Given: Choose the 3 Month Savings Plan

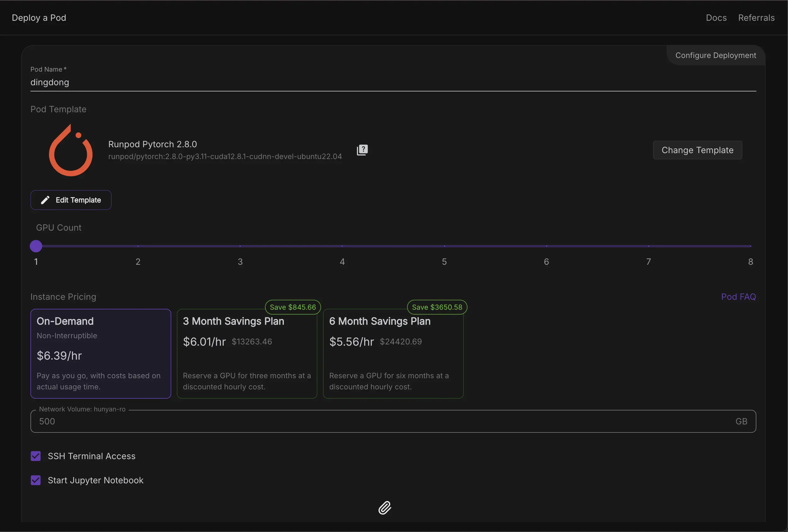Looking at the screenshot, I should (x=247, y=353).
